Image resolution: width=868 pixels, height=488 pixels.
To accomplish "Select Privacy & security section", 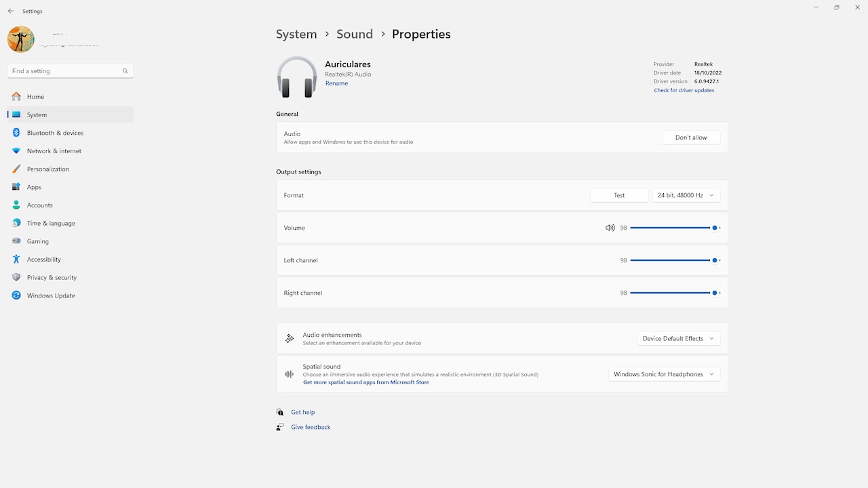I will [52, 277].
